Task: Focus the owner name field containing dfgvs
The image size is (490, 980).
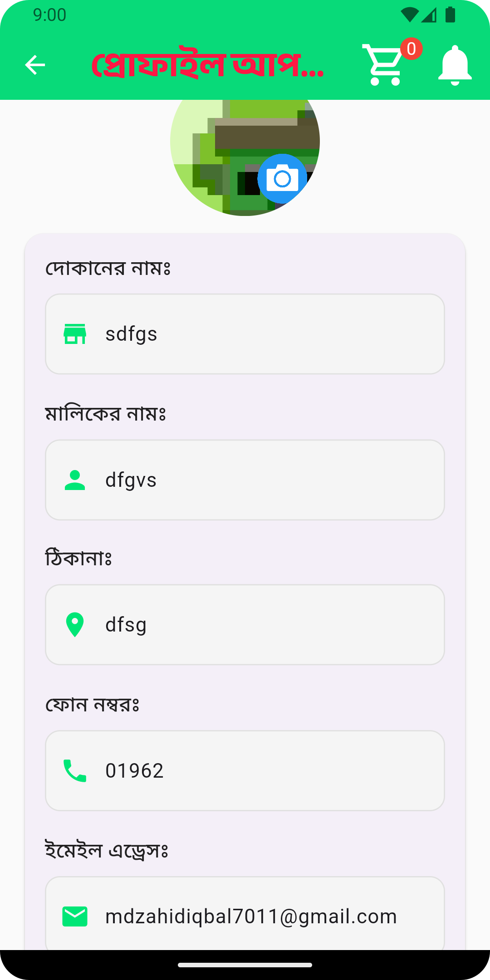Action: [245, 480]
